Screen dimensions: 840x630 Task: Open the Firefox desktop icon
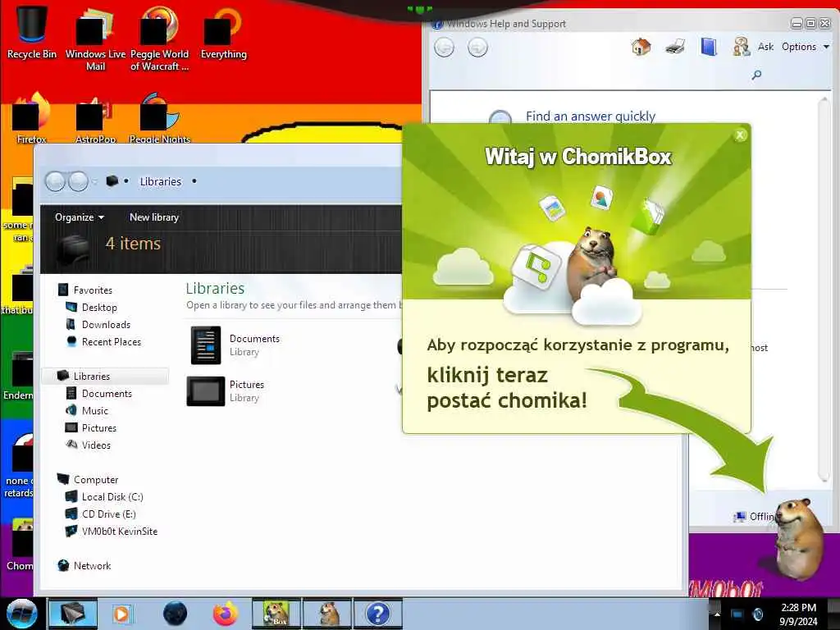click(31, 118)
